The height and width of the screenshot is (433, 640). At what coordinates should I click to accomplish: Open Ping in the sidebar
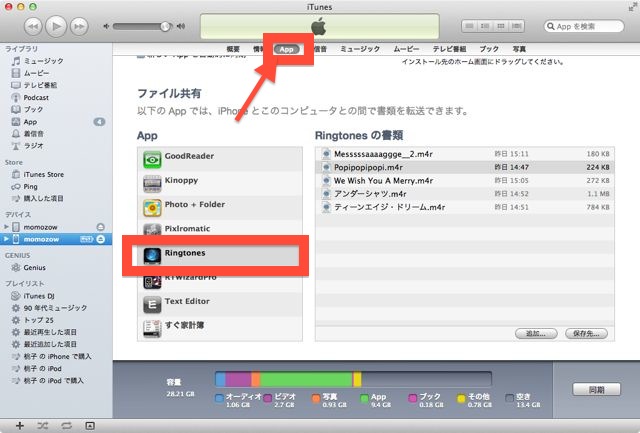pyautogui.click(x=56, y=187)
